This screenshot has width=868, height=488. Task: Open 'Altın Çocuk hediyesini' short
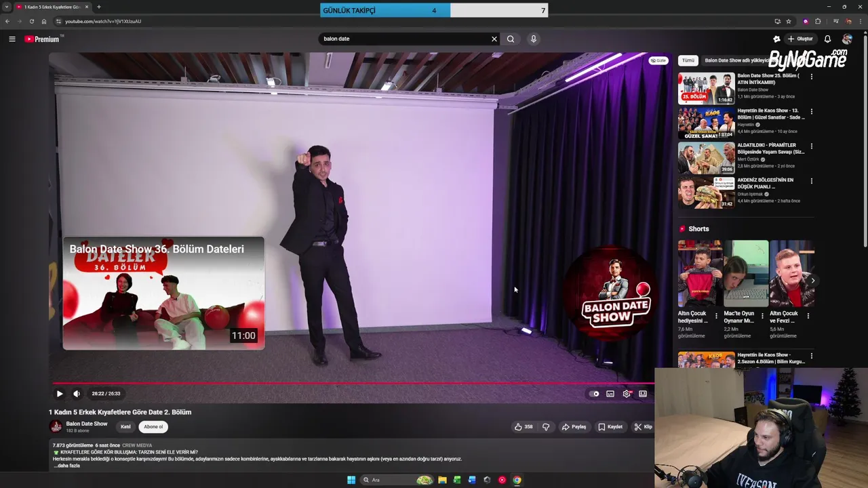click(x=700, y=273)
